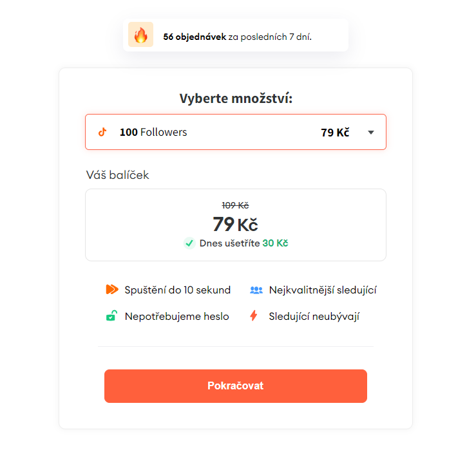This screenshot has height=455, width=476.
Task: Click the red lightning bolt icon
Action: 254,316
